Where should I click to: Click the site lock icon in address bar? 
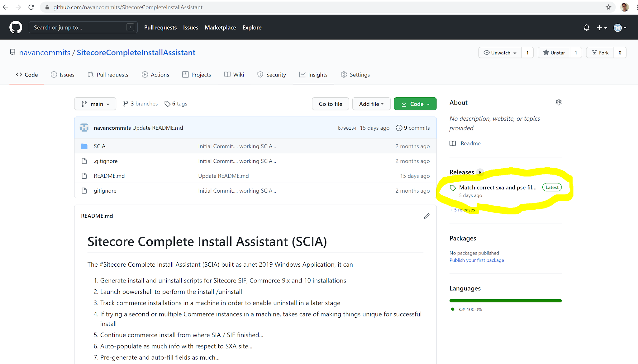click(x=47, y=7)
